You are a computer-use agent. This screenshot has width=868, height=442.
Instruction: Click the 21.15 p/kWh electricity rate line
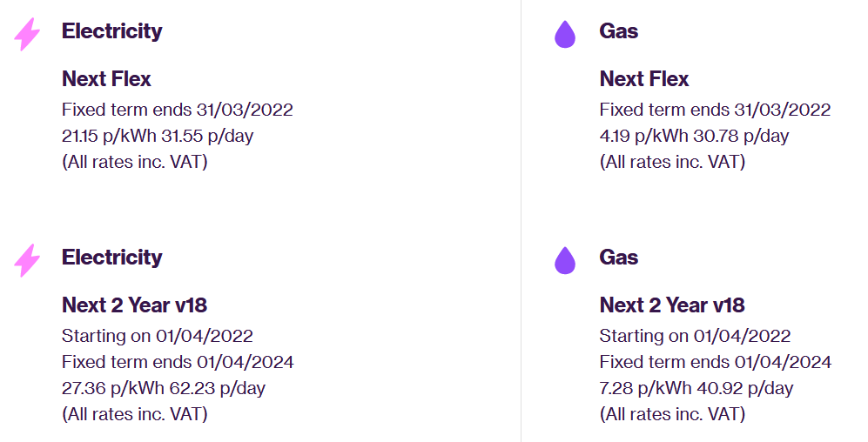[158, 136]
